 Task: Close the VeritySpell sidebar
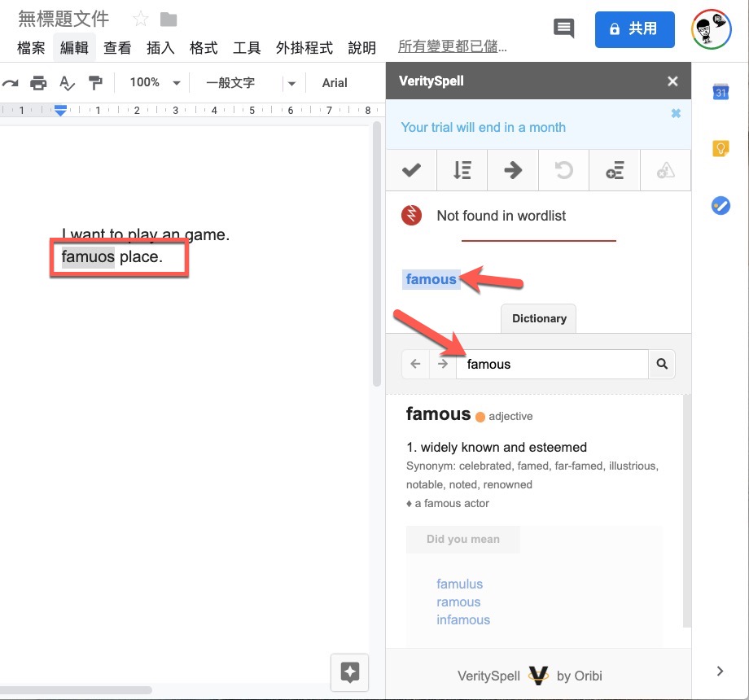[672, 81]
